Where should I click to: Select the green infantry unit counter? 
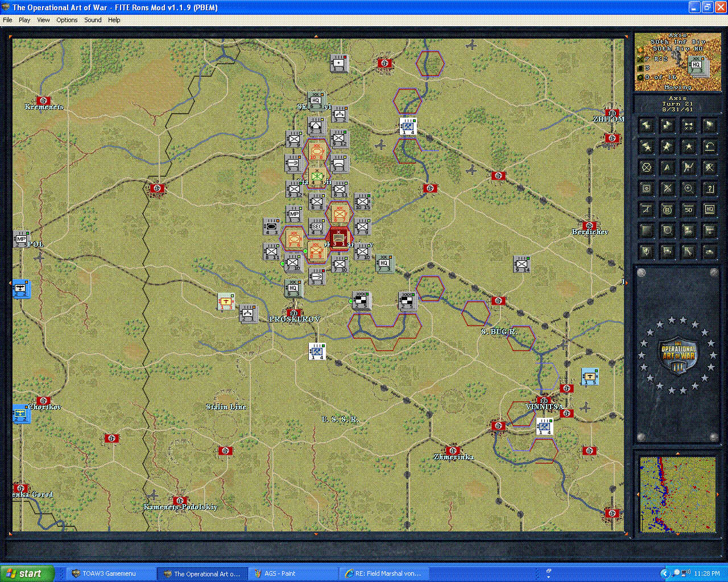[x=317, y=177]
